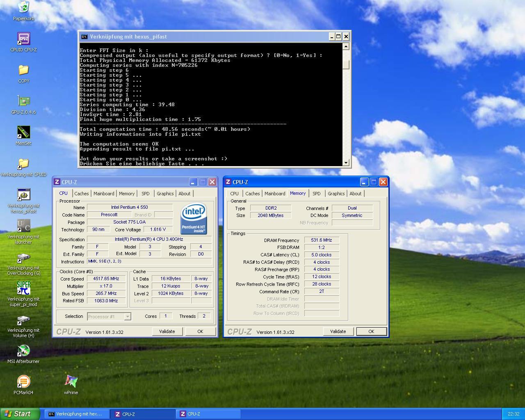The width and height of the screenshot is (525, 420).
Task: Click the Multiplier value x 17.0
Action: coord(106,286)
